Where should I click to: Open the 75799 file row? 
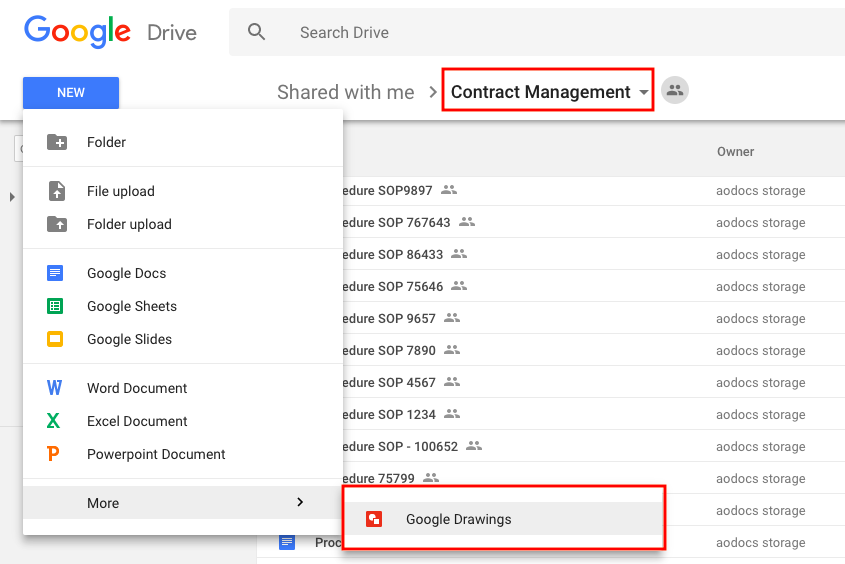(594, 476)
